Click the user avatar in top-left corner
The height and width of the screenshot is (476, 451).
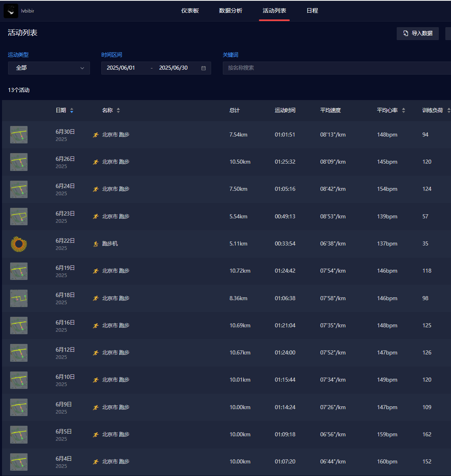tap(11, 11)
